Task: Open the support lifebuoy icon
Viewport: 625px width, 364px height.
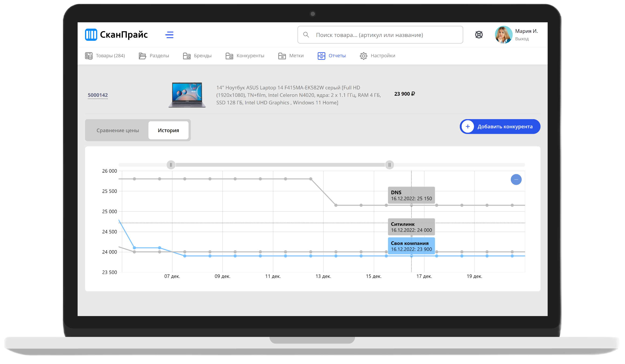Action: click(479, 35)
